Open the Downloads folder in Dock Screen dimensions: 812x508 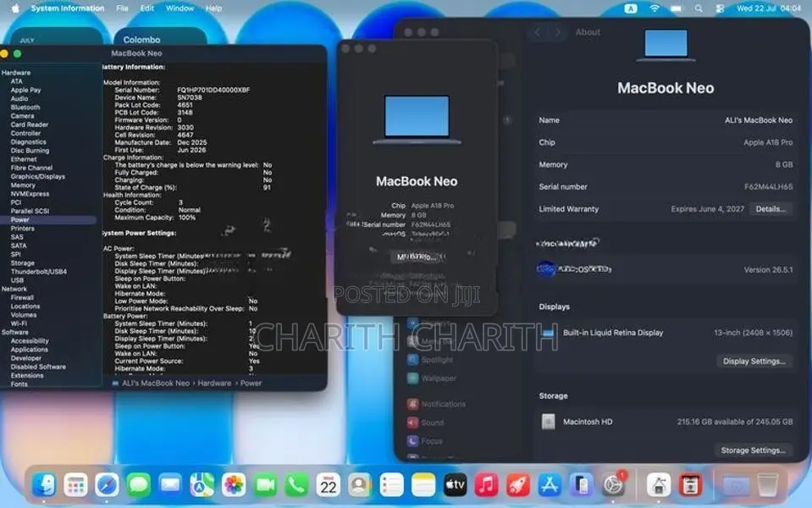click(x=736, y=485)
